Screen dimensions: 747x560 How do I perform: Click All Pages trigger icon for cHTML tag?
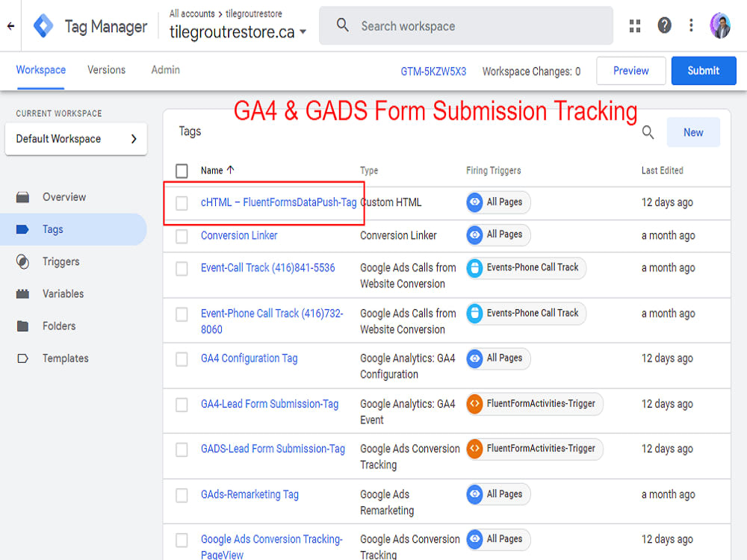pyautogui.click(x=474, y=202)
